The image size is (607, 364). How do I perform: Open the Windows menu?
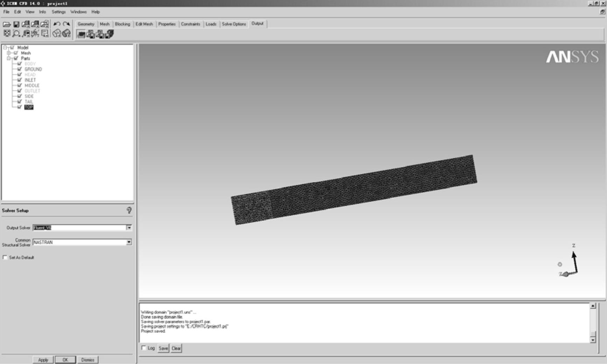[x=78, y=12]
